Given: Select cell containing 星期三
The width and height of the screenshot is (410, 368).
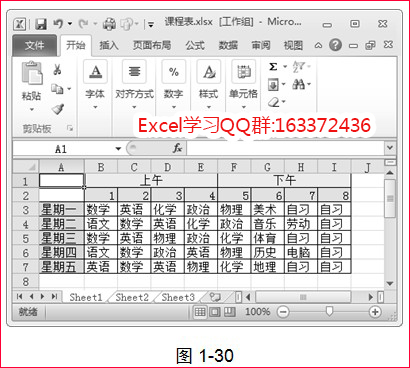Looking at the screenshot, I should [61, 239].
